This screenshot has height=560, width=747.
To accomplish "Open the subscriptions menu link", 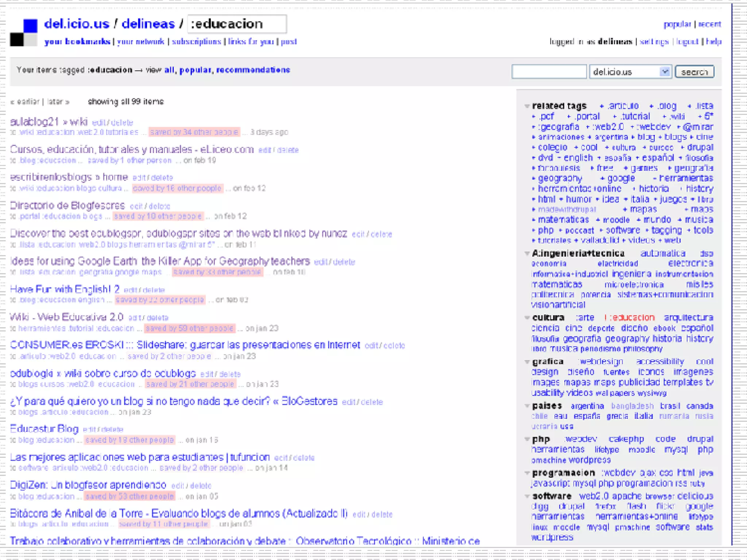I will click(x=196, y=42).
